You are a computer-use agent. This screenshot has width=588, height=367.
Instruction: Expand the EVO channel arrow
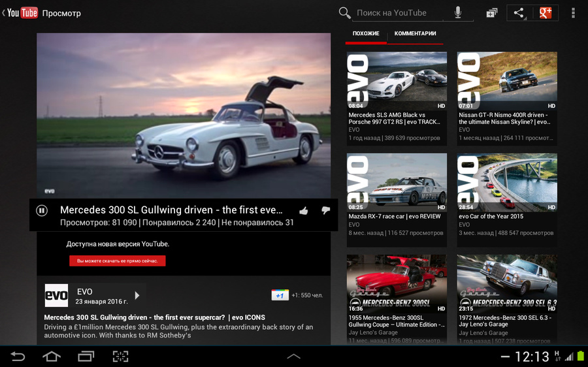137,295
